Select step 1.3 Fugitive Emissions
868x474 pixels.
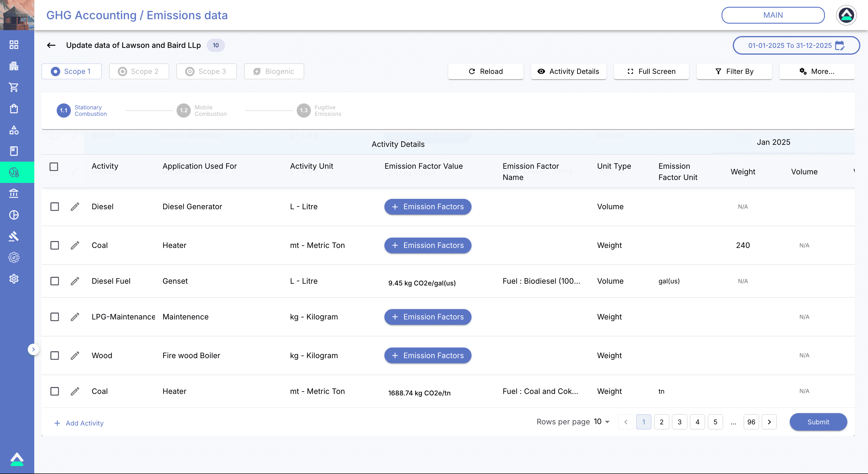click(x=319, y=111)
